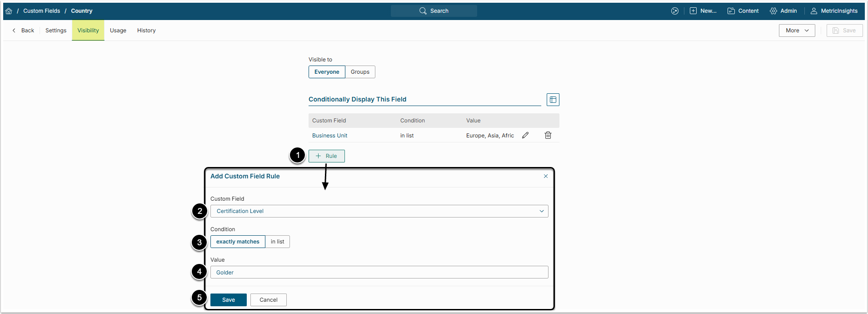Click the user profile icon

point(814,11)
